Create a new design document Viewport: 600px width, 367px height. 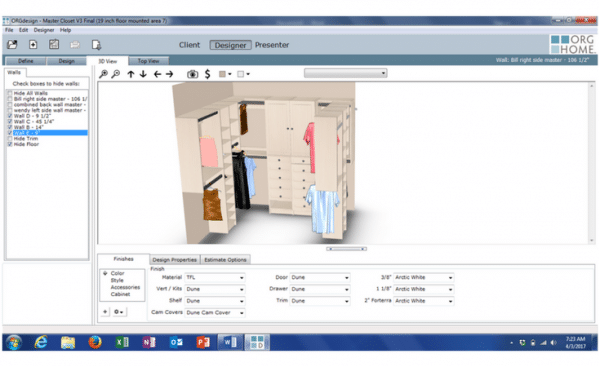point(33,45)
